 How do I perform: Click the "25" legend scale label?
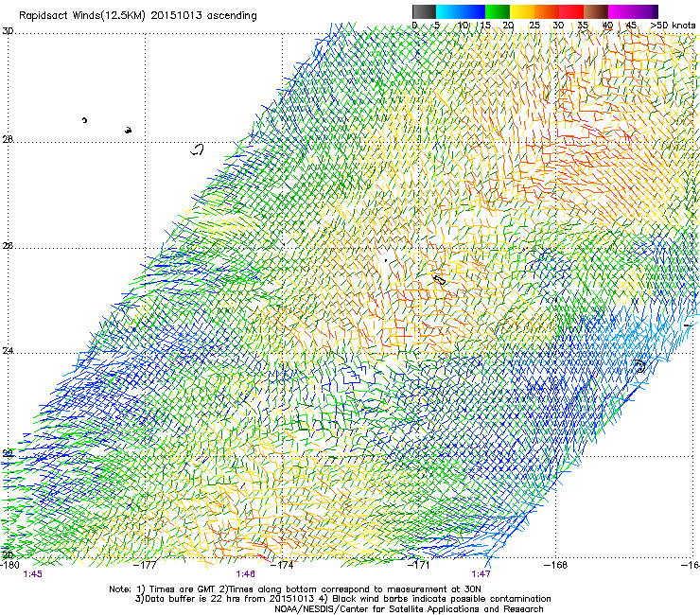pyautogui.click(x=534, y=26)
